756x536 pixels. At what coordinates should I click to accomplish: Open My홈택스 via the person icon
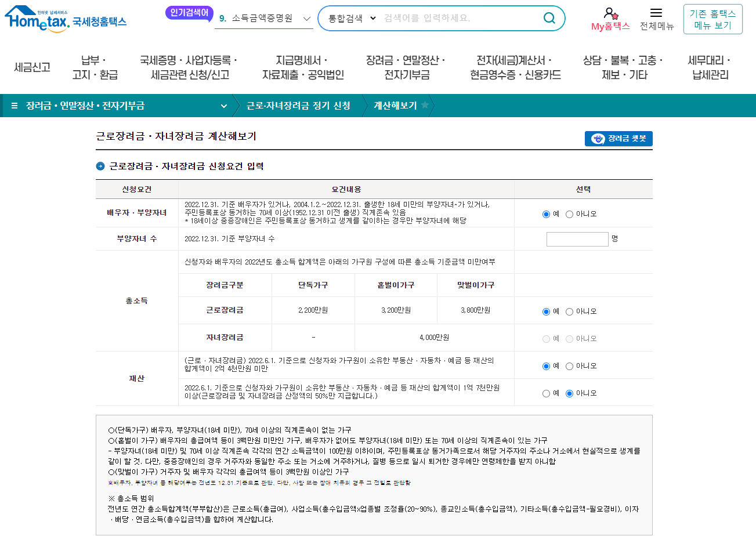point(609,15)
